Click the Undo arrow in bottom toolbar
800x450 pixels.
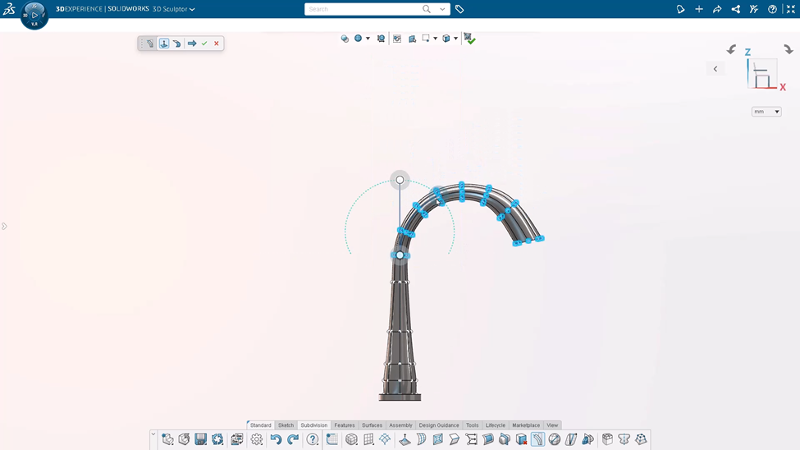(x=276, y=439)
